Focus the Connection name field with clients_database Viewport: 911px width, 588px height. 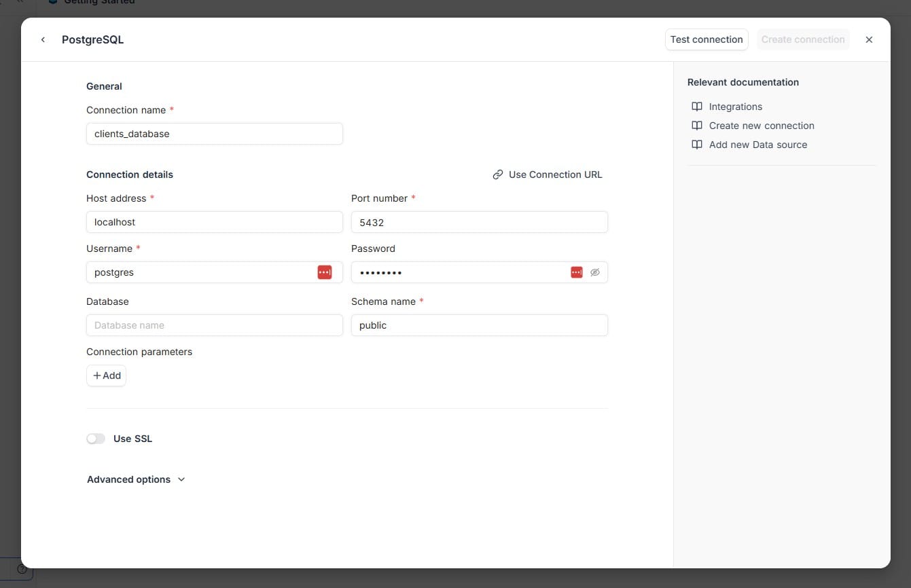[215, 134]
